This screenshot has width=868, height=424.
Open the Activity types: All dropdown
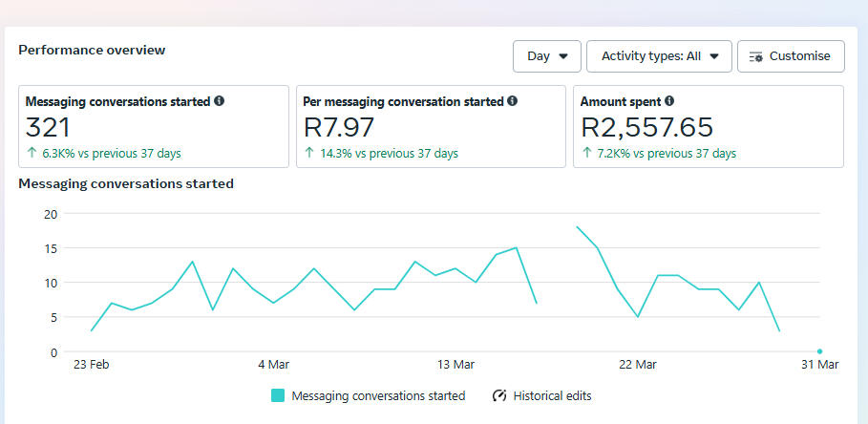click(x=659, y=56)
